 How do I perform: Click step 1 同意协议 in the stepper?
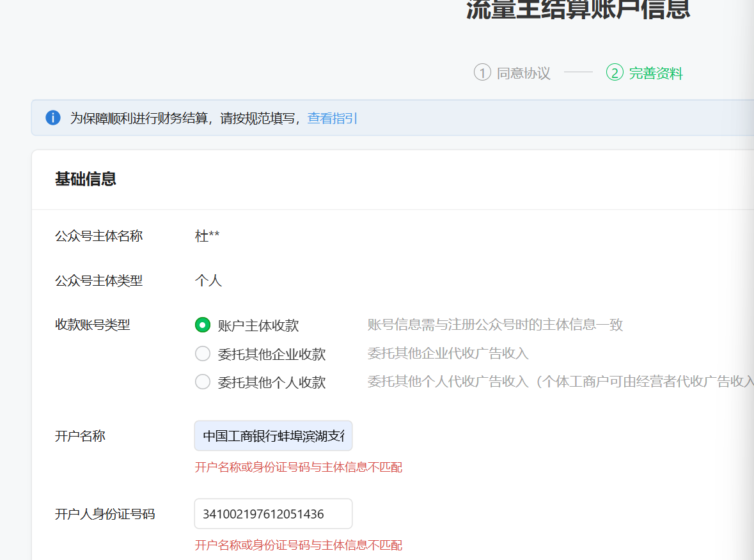(512, 73)
